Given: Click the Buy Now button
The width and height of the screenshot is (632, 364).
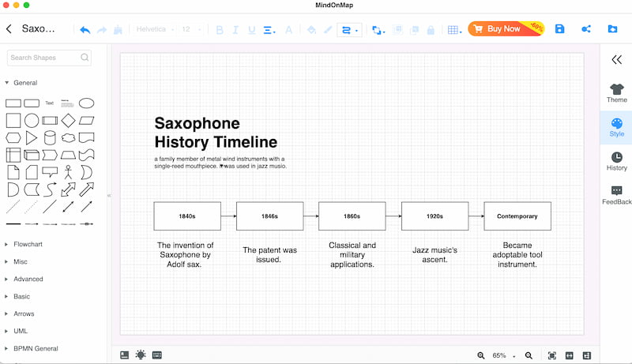Looking at the screenshot, I should [506, 28].
